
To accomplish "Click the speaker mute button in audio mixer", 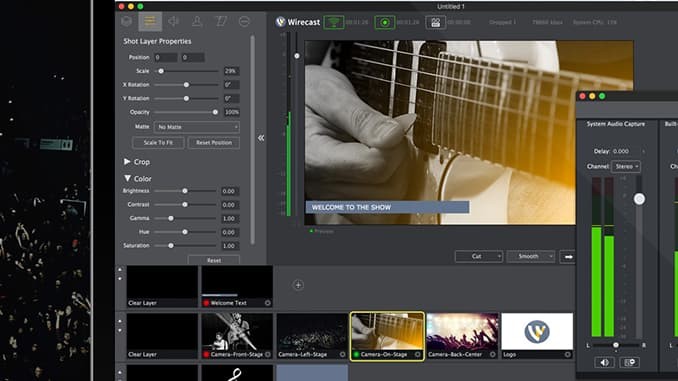I will click(604, 362).
